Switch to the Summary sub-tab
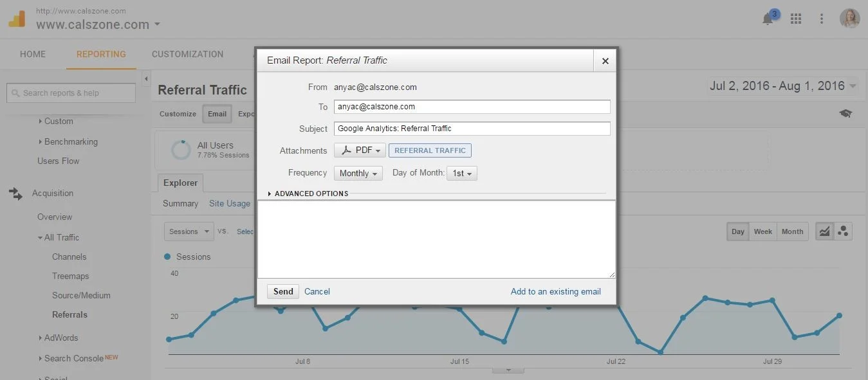 (180, 203)
